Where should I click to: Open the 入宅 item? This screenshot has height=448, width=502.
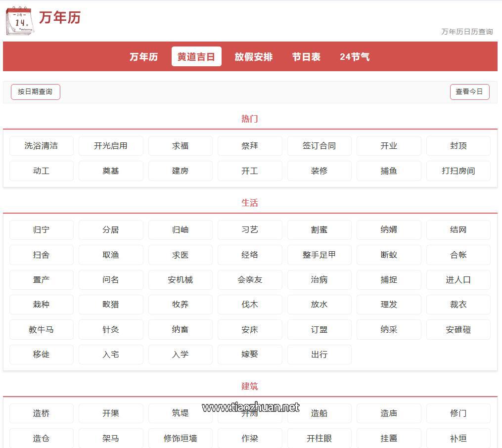[x=111, y=355]
